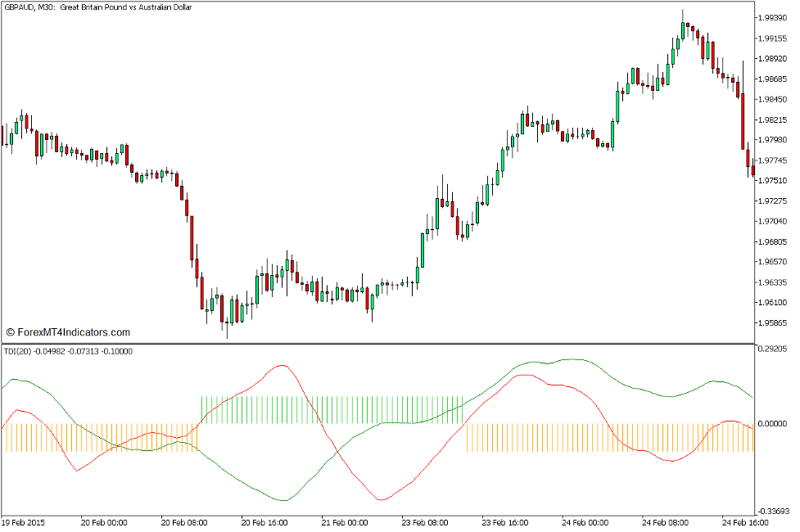Click the red TDI line at its peak
Image resolution: width=800 pixels, height=532 pixels.
pos(281,366)
